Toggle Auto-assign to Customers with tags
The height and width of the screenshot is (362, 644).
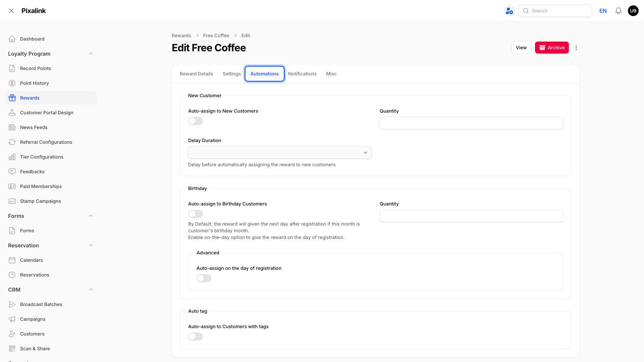click(196, 337)
